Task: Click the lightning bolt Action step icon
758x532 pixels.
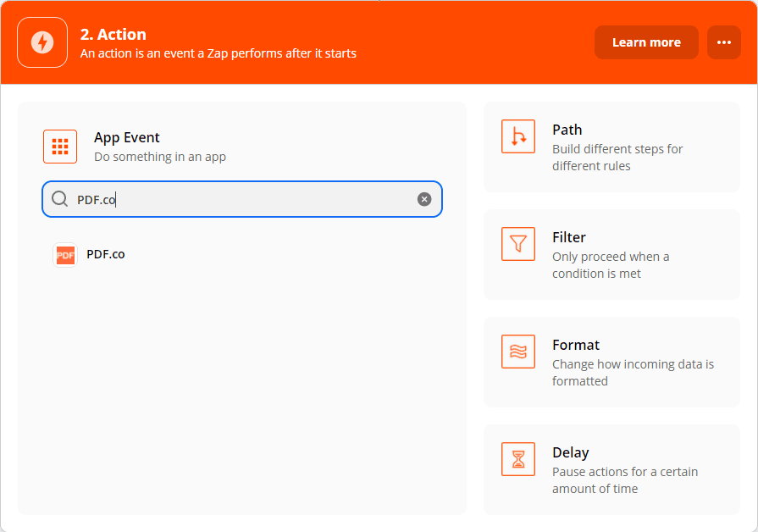Action: point(41,42)
